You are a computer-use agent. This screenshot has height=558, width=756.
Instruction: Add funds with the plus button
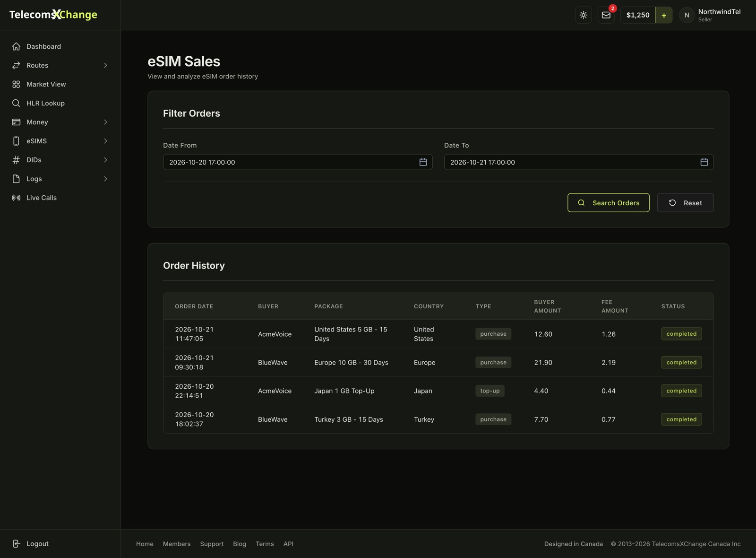point(664,15)
